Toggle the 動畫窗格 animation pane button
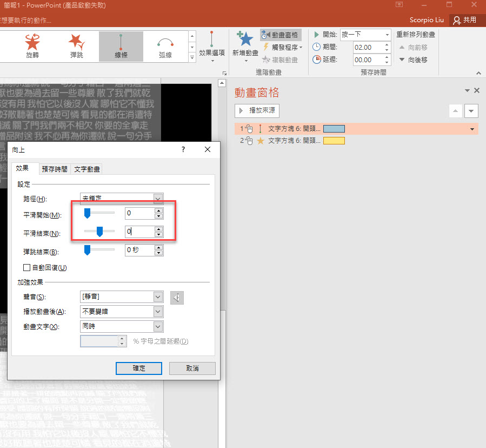The width and height of the screenshot is (486, 448). coord(280,35)
